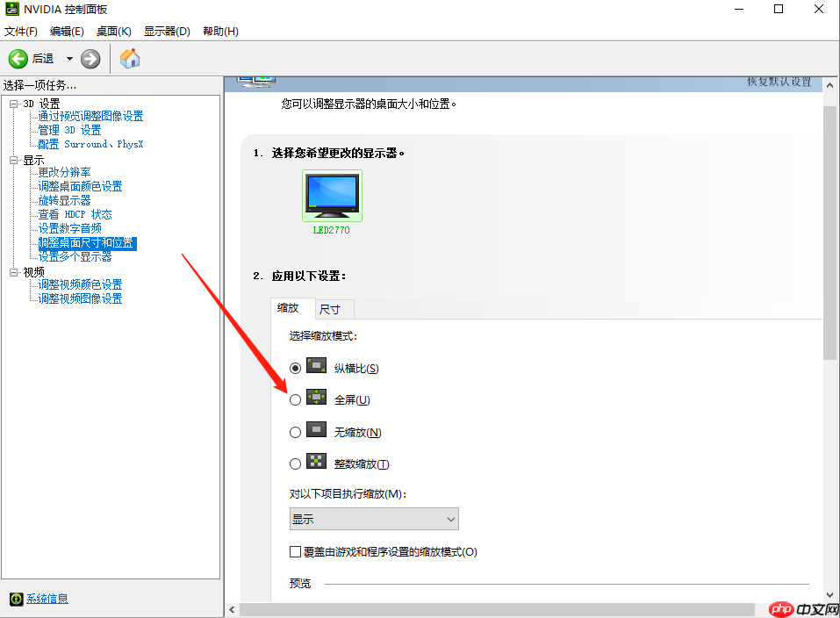The width and height of the screenshot is (840, 618).
Task: Collapse the 3D 设置 tree node
Action: 13,104
